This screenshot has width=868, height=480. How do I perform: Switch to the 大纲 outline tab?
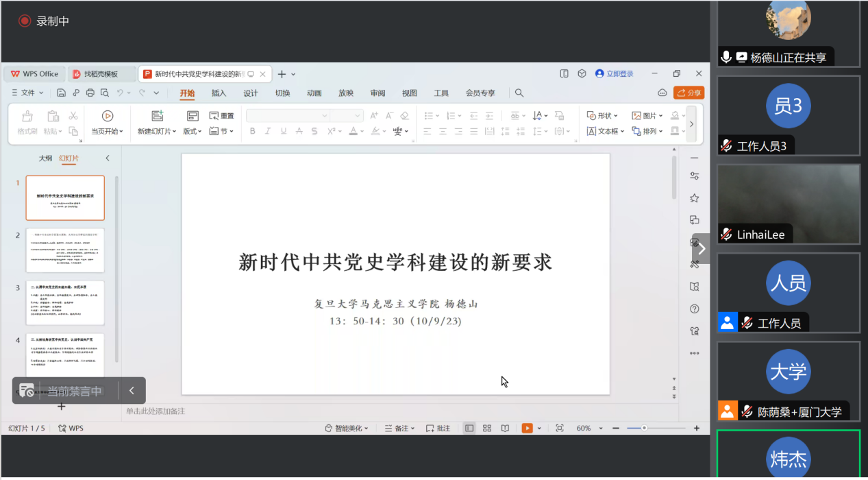point(45,158)
